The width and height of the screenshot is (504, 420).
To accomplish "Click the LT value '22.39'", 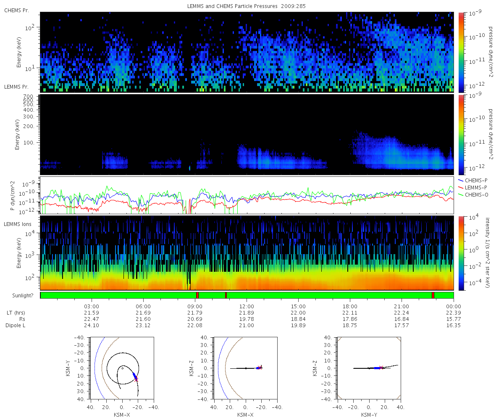I will (x=454, y=313).
